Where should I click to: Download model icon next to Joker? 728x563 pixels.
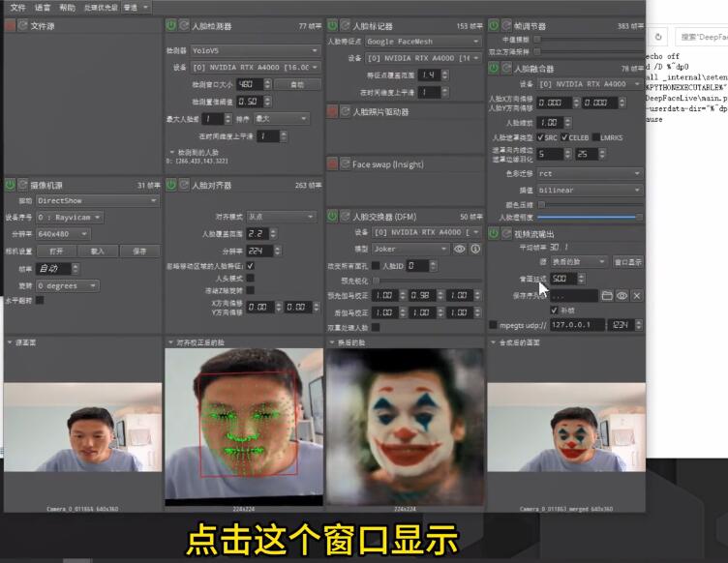(x=475, y=249)
